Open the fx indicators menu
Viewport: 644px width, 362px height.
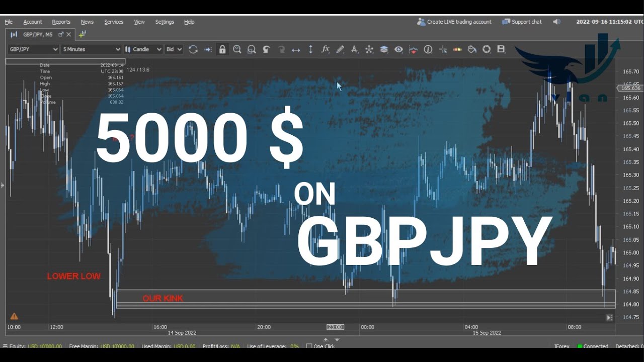click(x=326, y=49)
